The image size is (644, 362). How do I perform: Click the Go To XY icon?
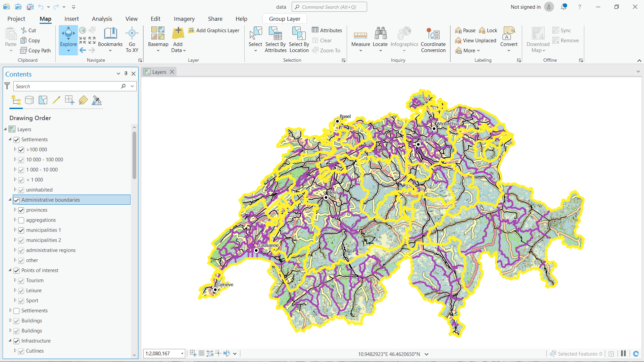click(x=132, y=34)
